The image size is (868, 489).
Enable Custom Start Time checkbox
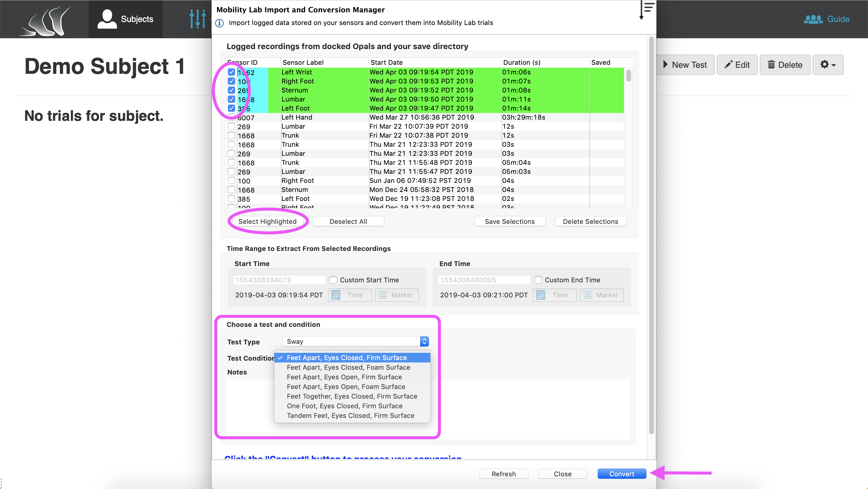point(333,280)
